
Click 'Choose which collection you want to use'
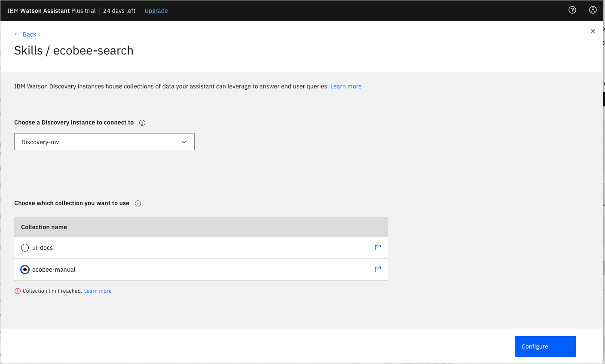[x=72, y=203]
